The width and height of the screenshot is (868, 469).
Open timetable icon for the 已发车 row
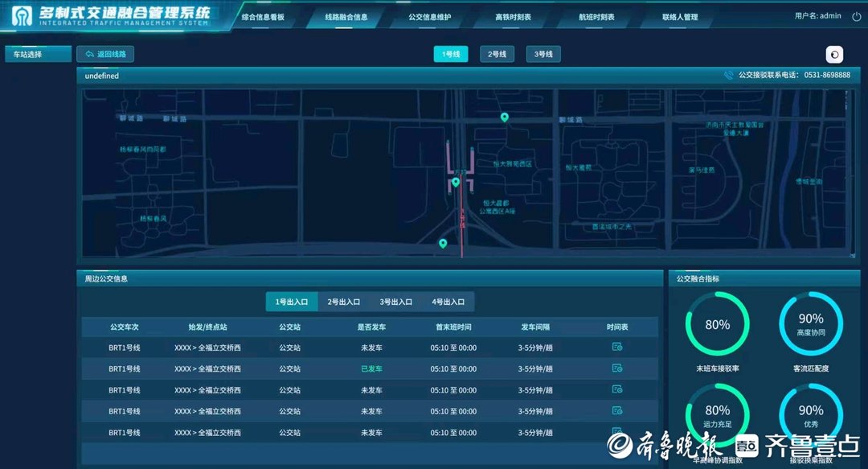[617, 368]
